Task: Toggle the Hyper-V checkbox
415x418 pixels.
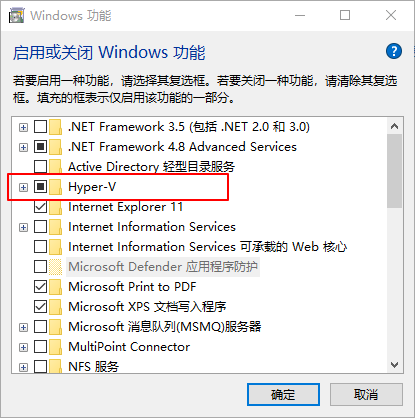Action: click(40, 187)
